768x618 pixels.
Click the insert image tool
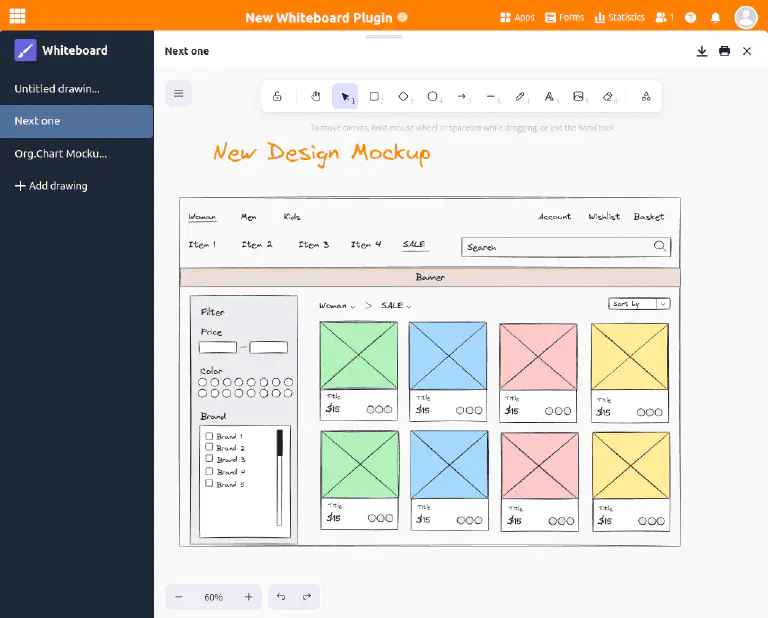(x=578, y=96)
